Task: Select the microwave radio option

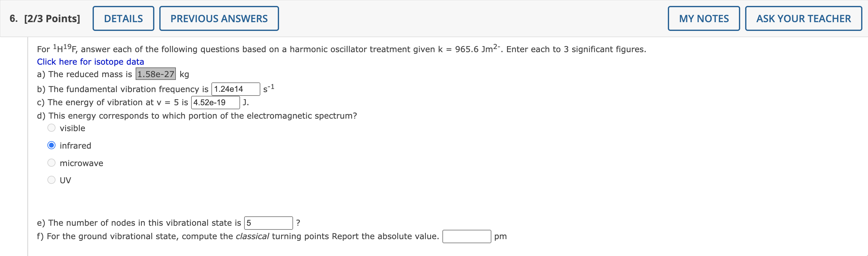Action: 51,163
